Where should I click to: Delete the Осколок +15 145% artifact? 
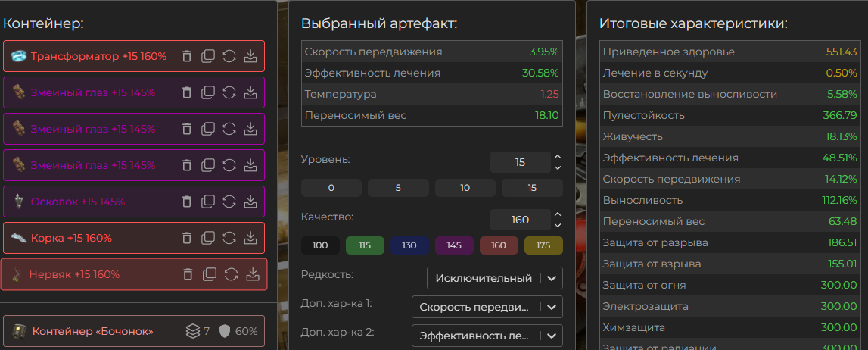pyautogui.click(x=187, y=202)
